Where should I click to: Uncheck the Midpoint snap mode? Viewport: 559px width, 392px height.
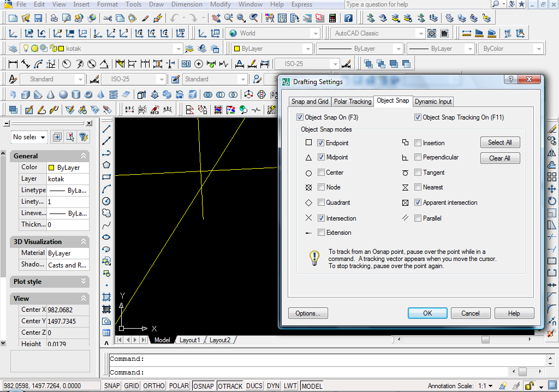(321, 157)
